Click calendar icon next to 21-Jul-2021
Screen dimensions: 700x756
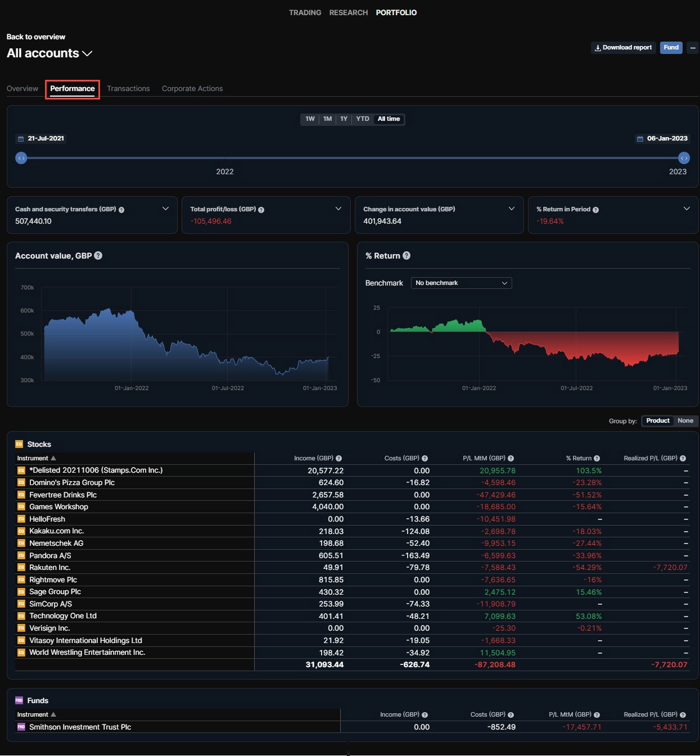click(21, 139)
